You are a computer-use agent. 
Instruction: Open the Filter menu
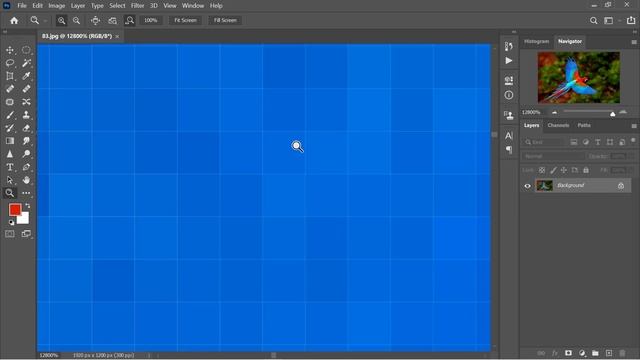(138, 6)
